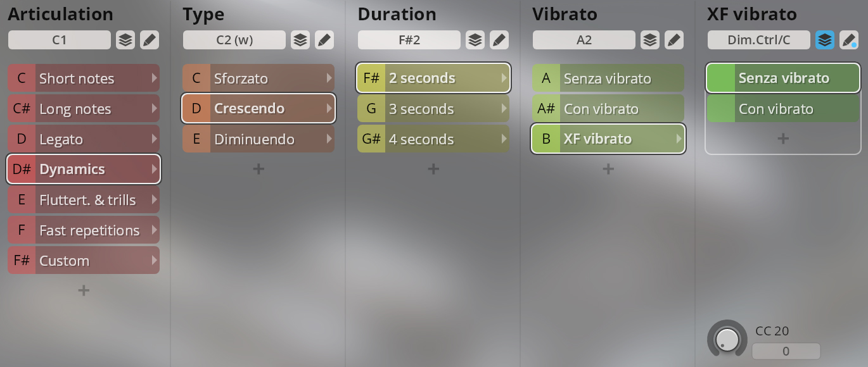Screen dimensions: 868x367
Task: Toggle the blue layers icon in XF vibrato
Action: 825,40
